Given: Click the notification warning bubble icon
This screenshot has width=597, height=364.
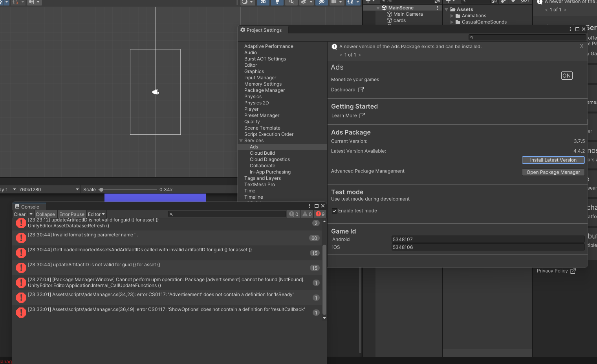Looking at the screenshot, I should (334, 47).
